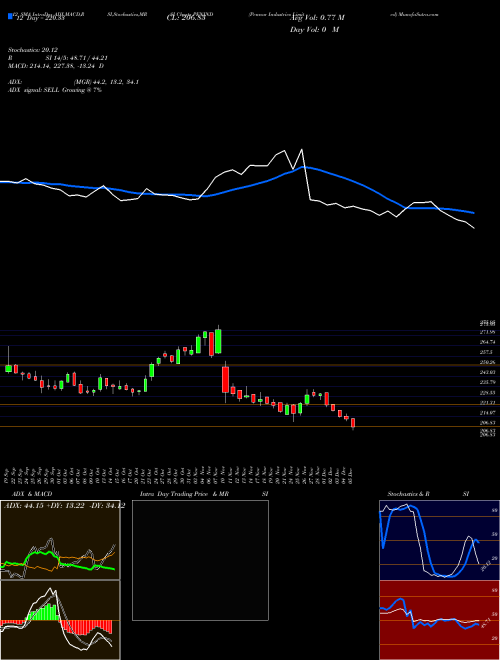Click the Day Vol: 0 M label
500x660 pixels.
[x=314, y=30]
